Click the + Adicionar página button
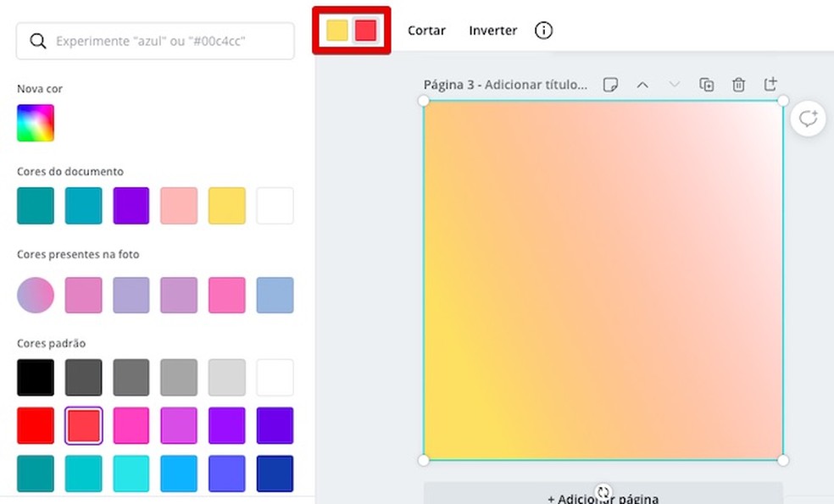This screenshot has height=504, width=834. 603,497
